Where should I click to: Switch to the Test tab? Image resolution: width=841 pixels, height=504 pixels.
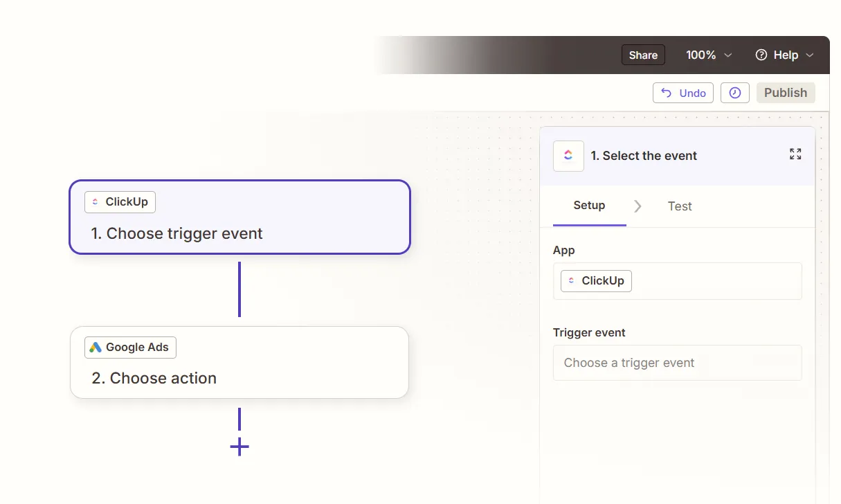click(680, 206)
